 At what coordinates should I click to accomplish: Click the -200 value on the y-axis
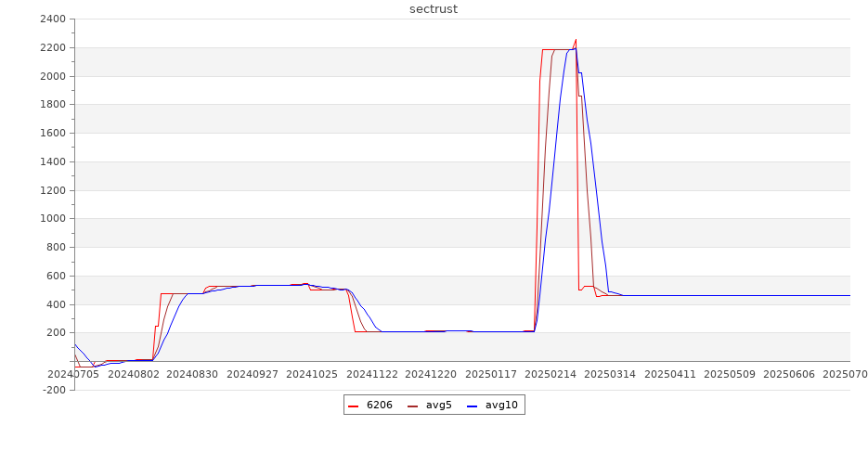click(x=52, y=390)
